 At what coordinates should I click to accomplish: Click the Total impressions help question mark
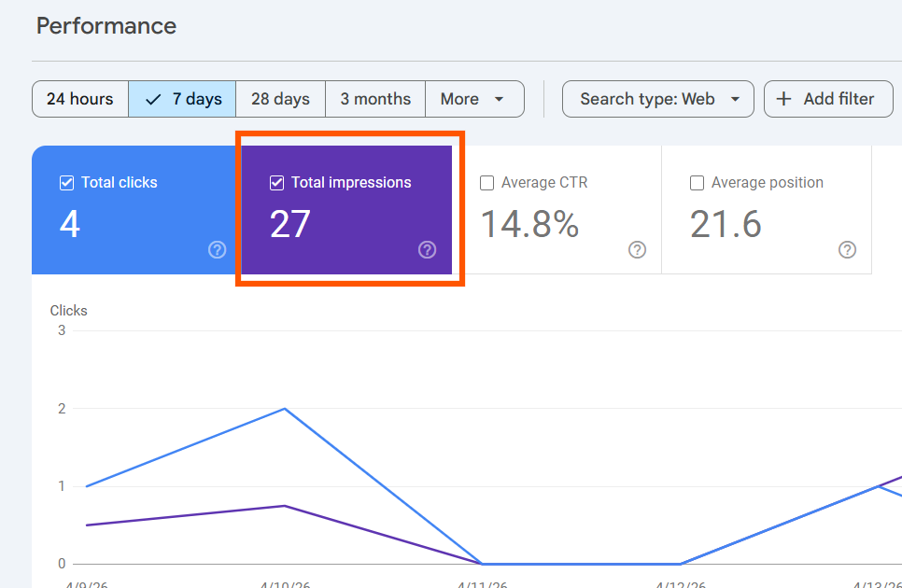[x=427, y=249]
